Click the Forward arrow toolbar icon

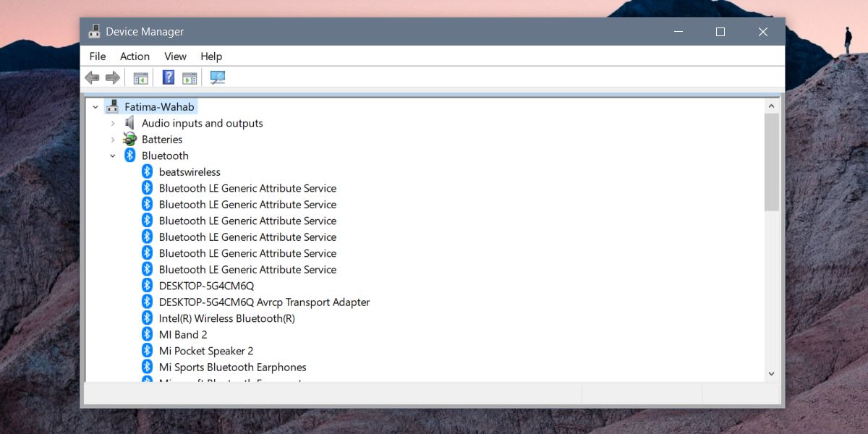point(113,77)
